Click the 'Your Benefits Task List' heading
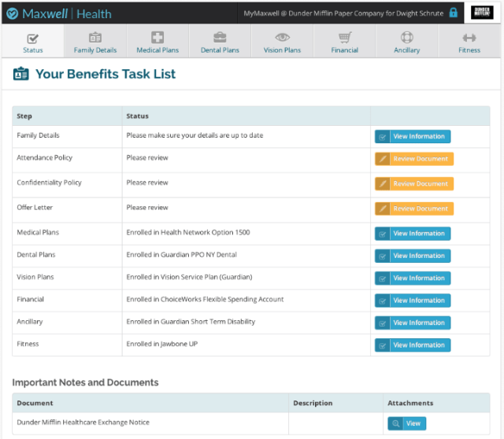This screenshot has width=504, height=439. tap(106, 74)
